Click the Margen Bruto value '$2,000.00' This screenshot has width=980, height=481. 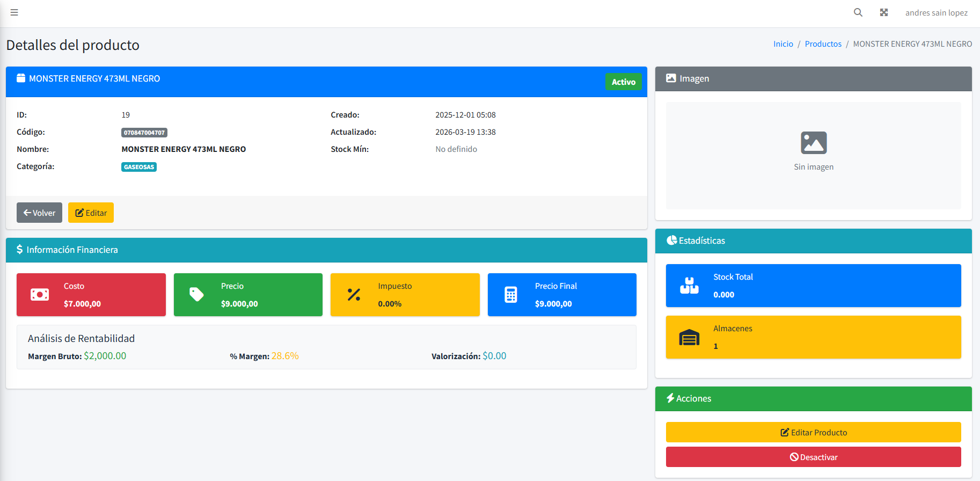click(x=105, y=356)
